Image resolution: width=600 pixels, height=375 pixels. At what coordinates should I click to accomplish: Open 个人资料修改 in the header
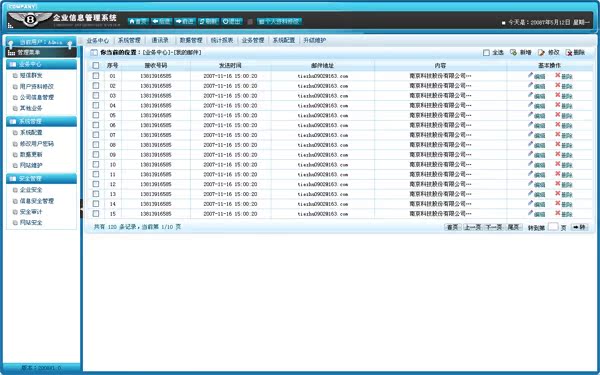tap(279, 21)
